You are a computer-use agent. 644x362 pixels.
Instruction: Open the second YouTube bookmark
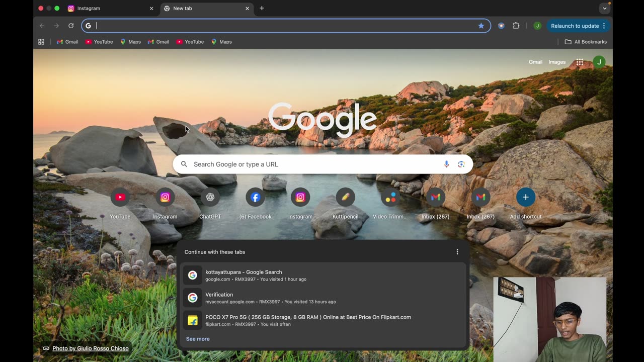click(x=190, y=42)
